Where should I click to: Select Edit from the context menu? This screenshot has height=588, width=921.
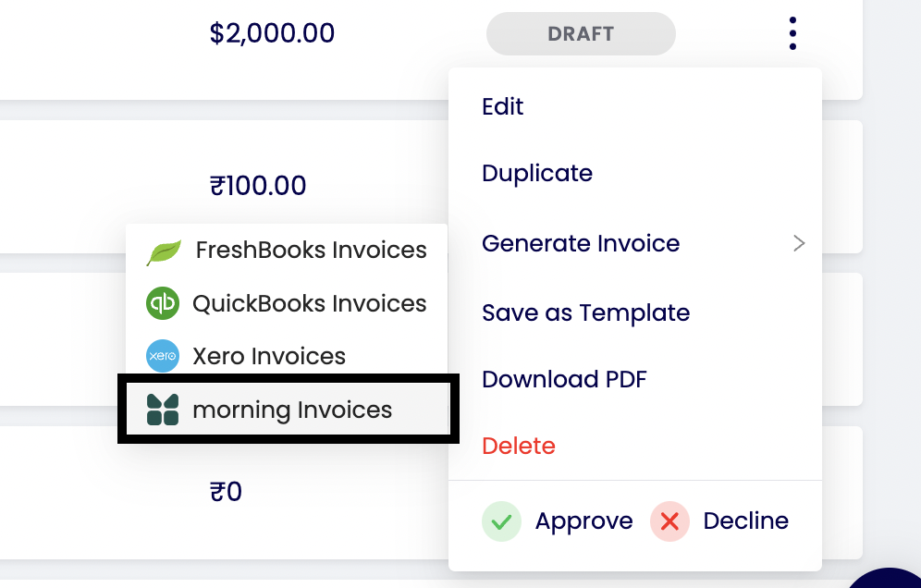tap(503, 107)
